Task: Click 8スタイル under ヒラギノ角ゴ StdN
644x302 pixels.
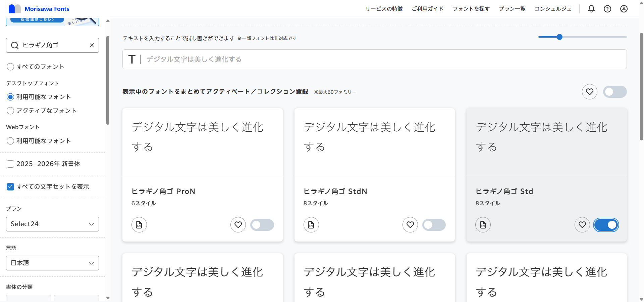Action: (x=316, y=203)
